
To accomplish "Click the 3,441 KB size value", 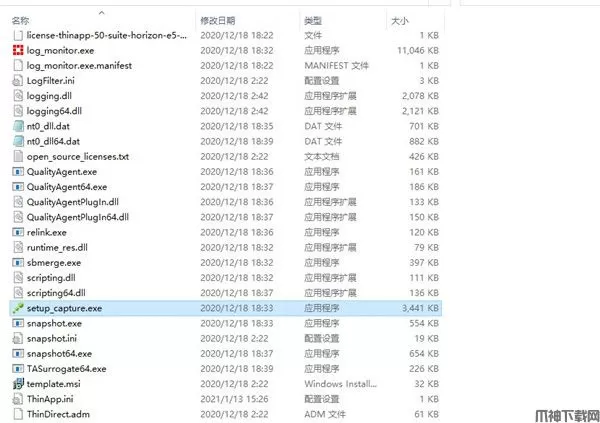I will coord(420,308).
